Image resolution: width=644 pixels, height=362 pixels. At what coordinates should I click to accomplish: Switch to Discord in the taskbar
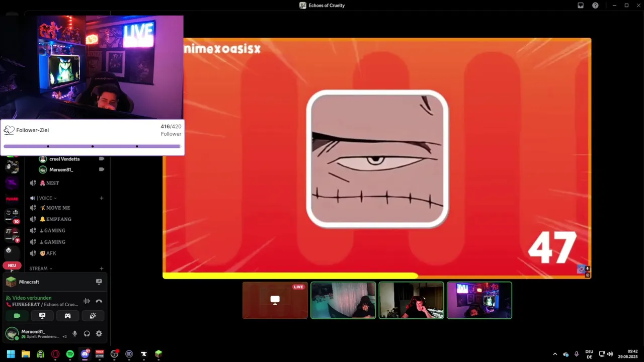coord(85,354)
